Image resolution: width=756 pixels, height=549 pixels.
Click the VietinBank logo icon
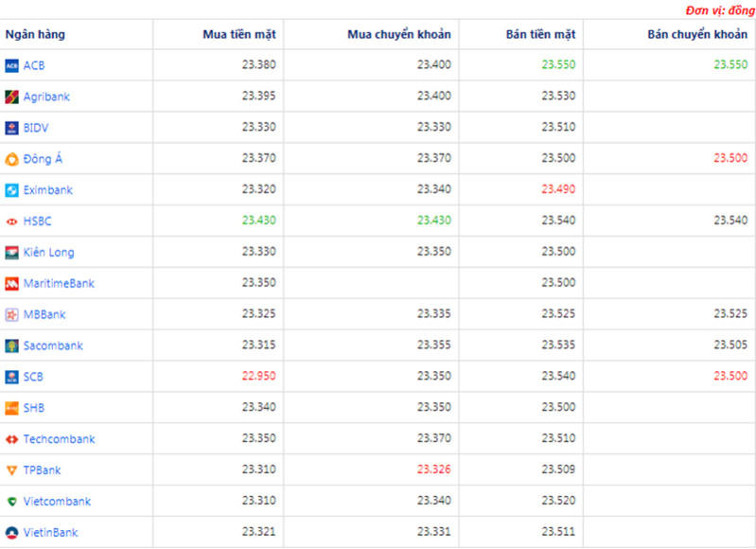[12, 533]
